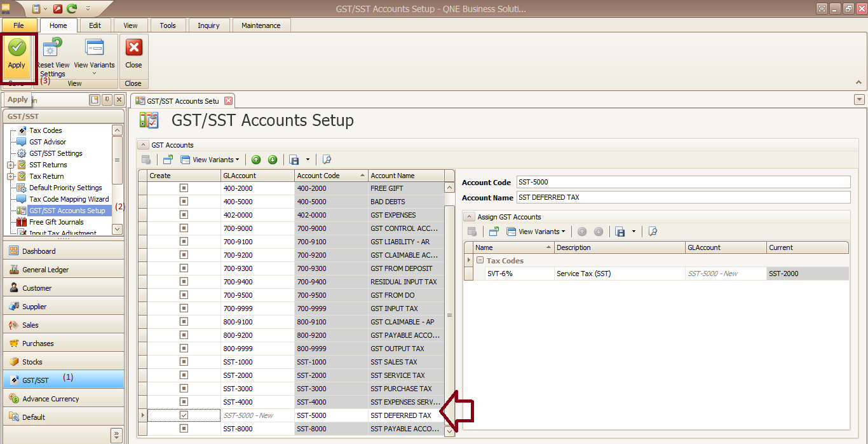Expand the navigation pane overflow chevron
Screen dimensions: 868x444
pyautogui.click(x=117, y=435)
